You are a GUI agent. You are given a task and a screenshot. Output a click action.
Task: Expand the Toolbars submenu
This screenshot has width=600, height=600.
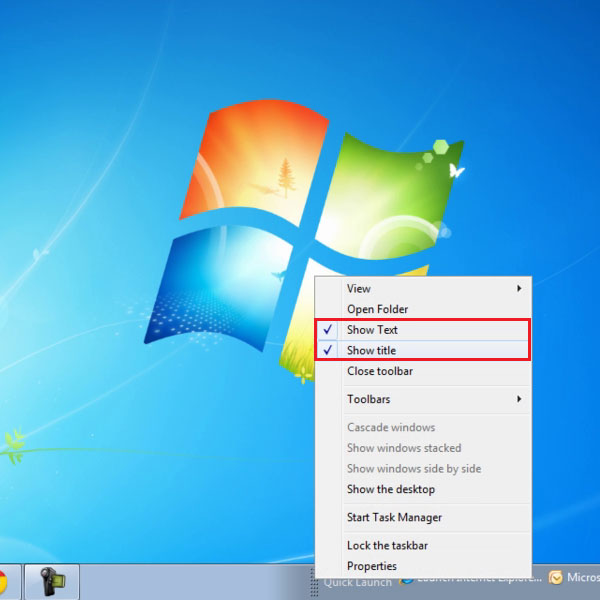point(422,399)
